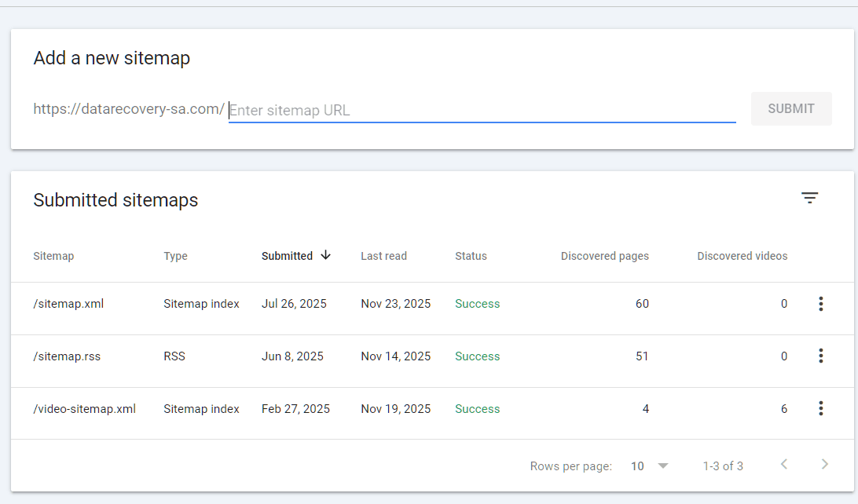Viewport: 858px width, 504px height.
Task: Click the Submitted column header
Action: 287,256
